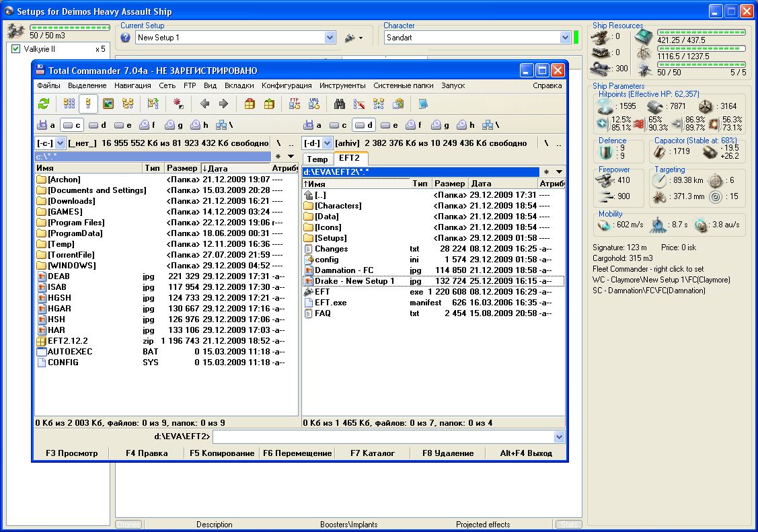Open the Конфигурация menu
Viewport: 758px width, 532px height.
pos(287,85)
